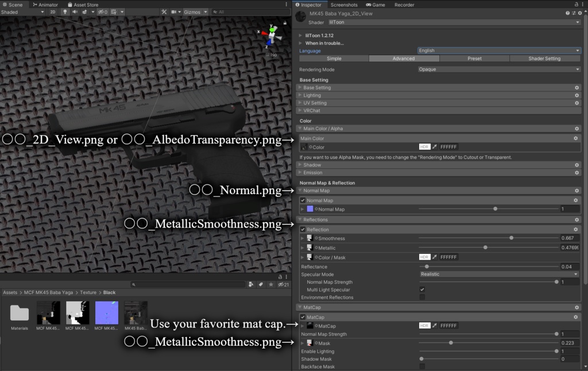Toggle scene lighting bulb icon
Image resolution: width=588 pixels, height=371 pixels.
(x=65, y=12)
